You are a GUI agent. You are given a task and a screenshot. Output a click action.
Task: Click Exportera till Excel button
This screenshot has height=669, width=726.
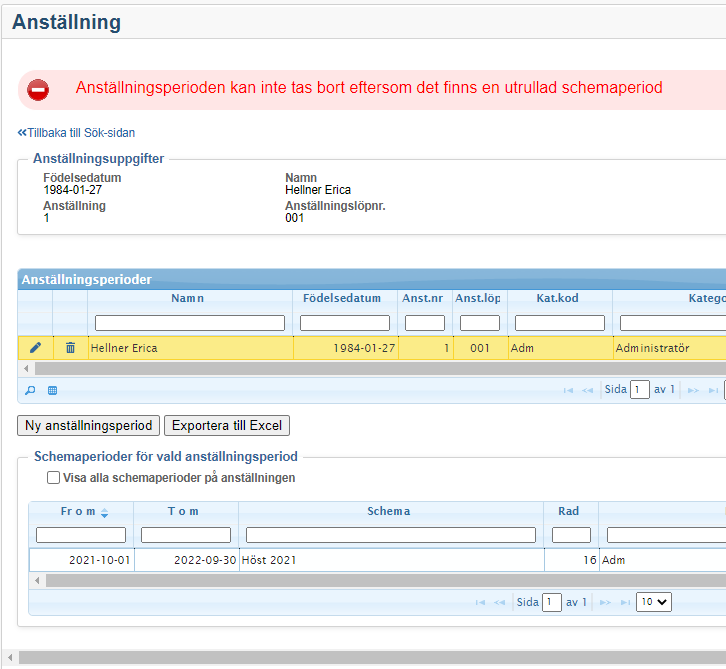coord(227,425)
